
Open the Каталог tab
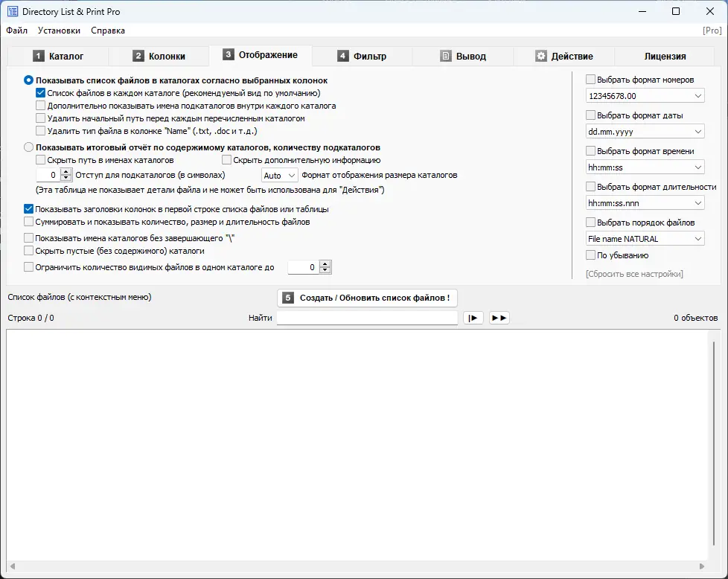coord(58,56)
